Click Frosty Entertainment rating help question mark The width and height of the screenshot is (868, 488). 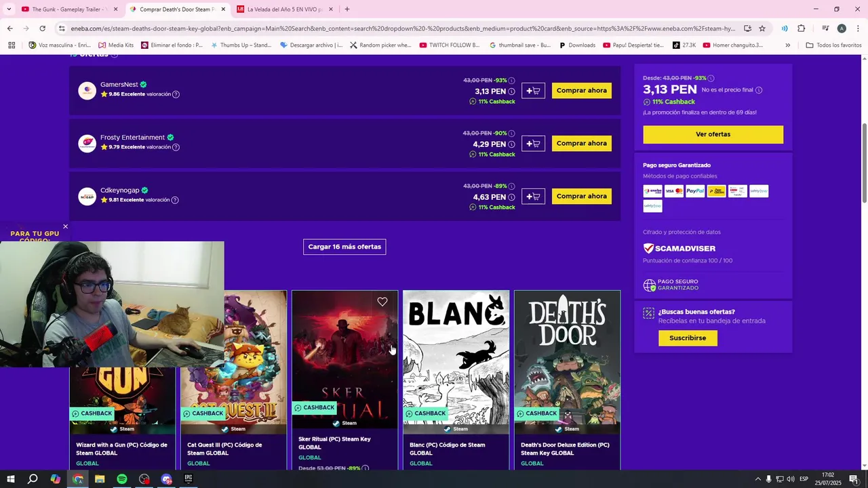176,147
